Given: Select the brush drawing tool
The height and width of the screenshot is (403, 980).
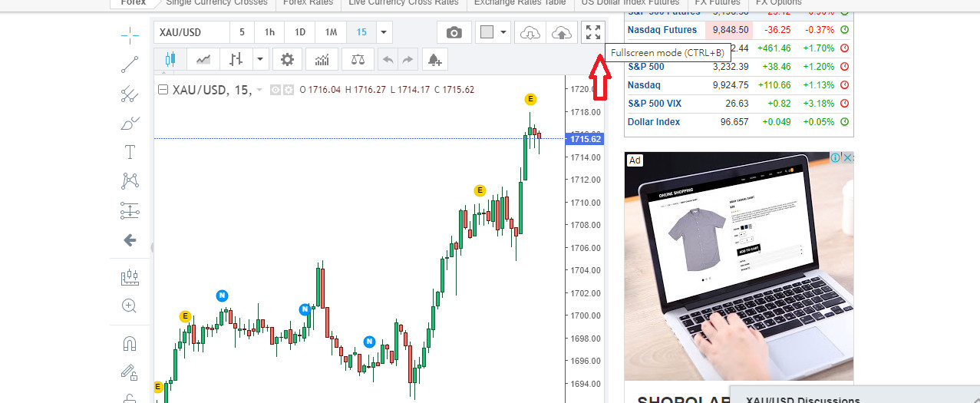Looking at the screenshot, I should [130, 123].
